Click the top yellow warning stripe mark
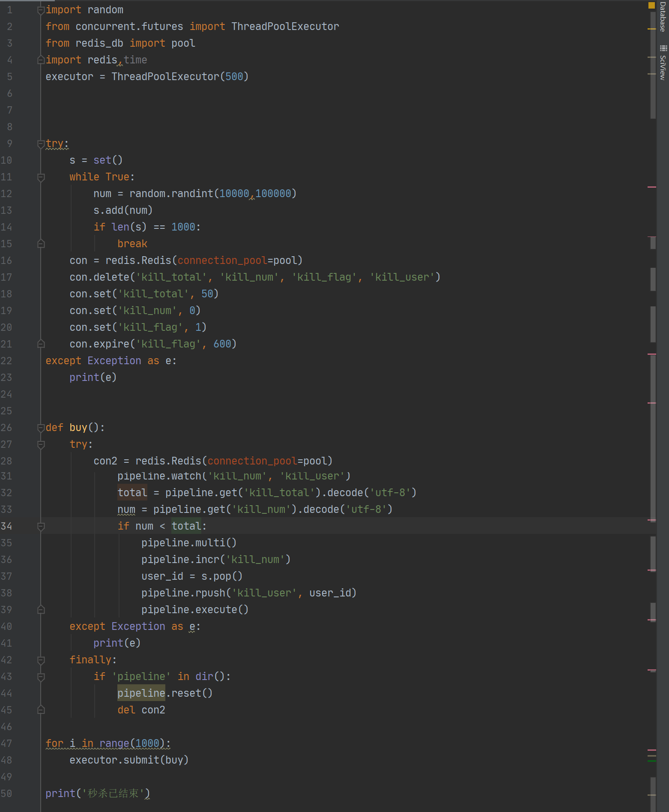 tap(652, 29)
